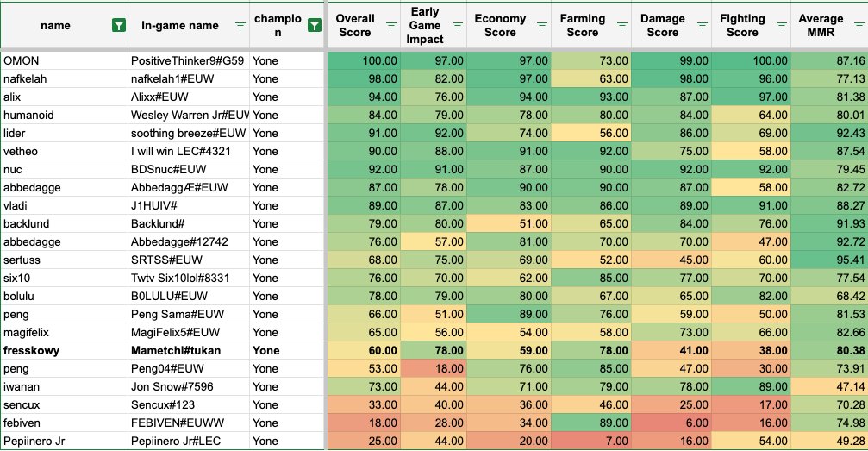Open filter dropdown for Economy Score column

pyautogui.click(x=542, y=26)
